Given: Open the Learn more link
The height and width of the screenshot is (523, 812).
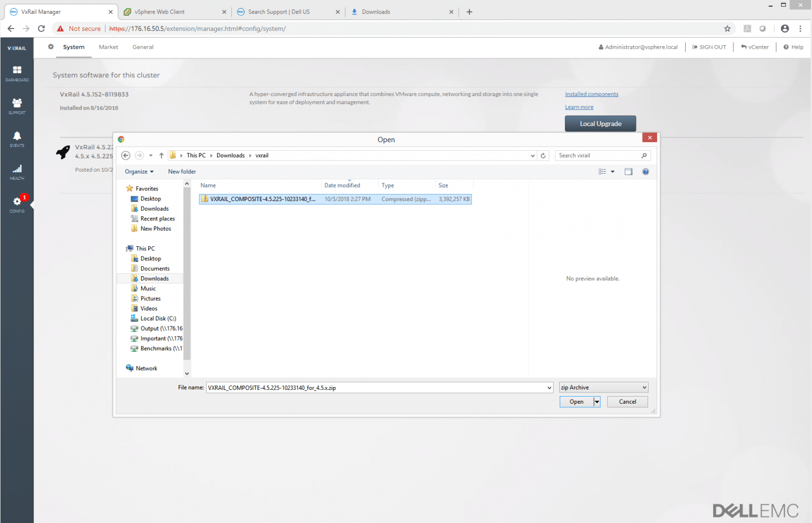Looking at the screenshot, I should click(579, 107).
